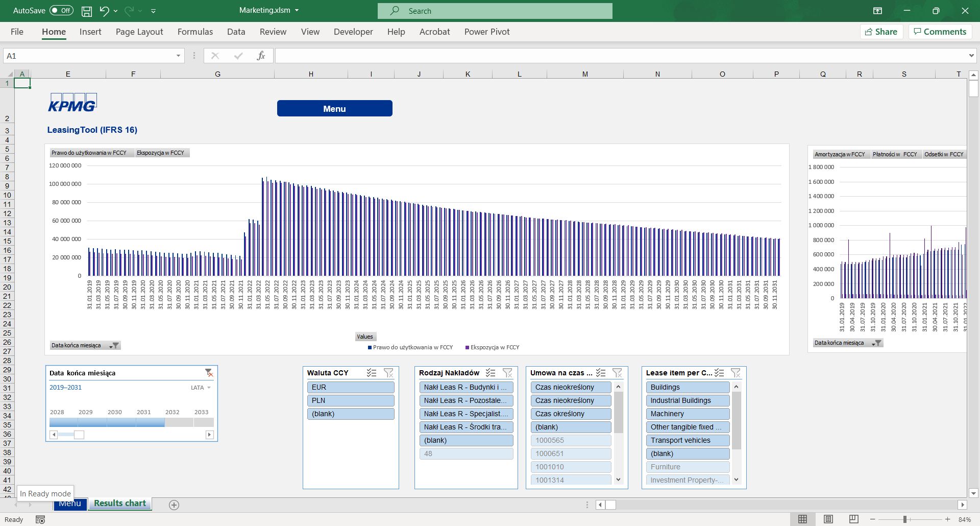This screenshot has width=980, height=526.
Task: Toggle Machinery in Lease item slicer
Action: point(687,414)
